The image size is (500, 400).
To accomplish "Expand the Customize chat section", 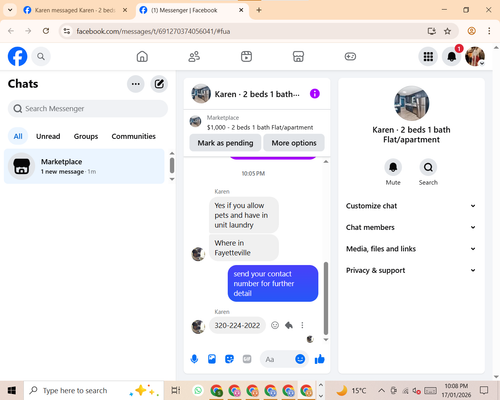I will point(411,206).
